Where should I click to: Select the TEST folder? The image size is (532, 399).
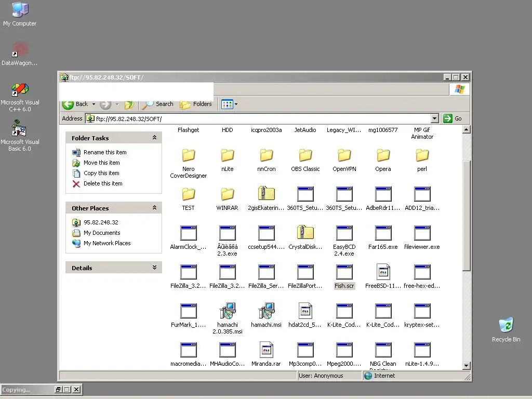coord(188,199)
